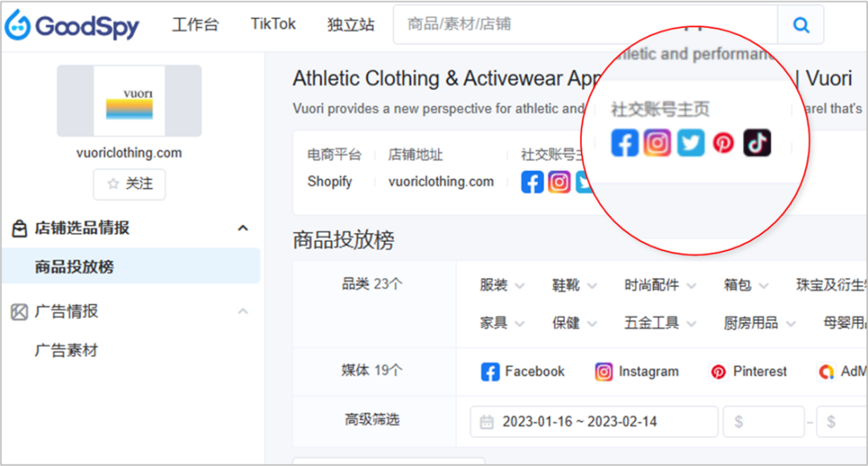This screenshot has width=868, height=466.
Task: Click the minimum price $ field
Action: coord(764,422)
